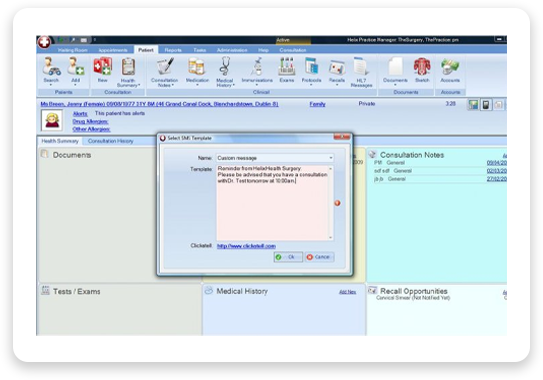
Task: Open the clickatell.com hyperlink
Action: coord(246,246)
